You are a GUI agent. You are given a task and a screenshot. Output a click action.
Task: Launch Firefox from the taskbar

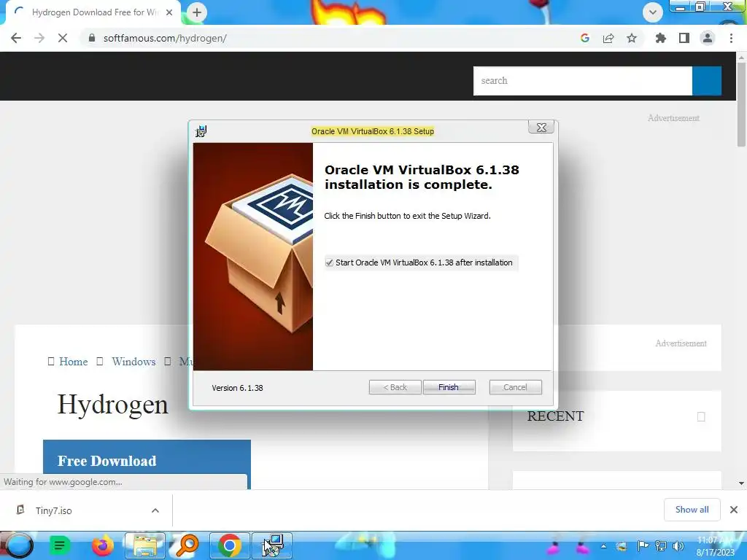pos(102,545)
